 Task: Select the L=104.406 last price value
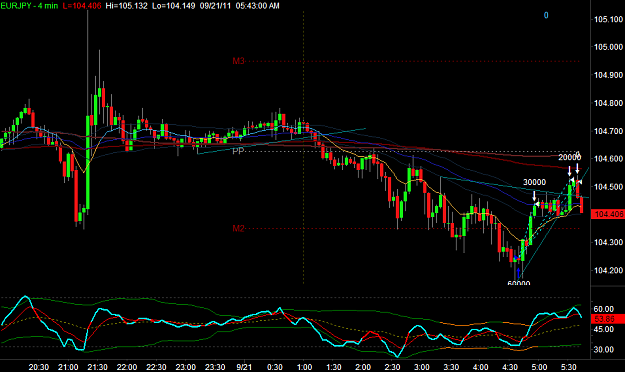pos(82,6)
